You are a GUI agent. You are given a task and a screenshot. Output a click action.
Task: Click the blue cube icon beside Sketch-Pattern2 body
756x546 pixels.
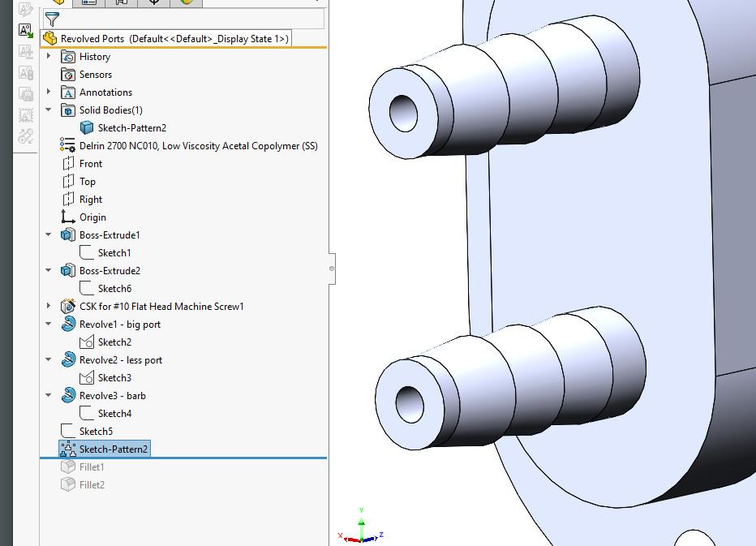click(86, 127)
